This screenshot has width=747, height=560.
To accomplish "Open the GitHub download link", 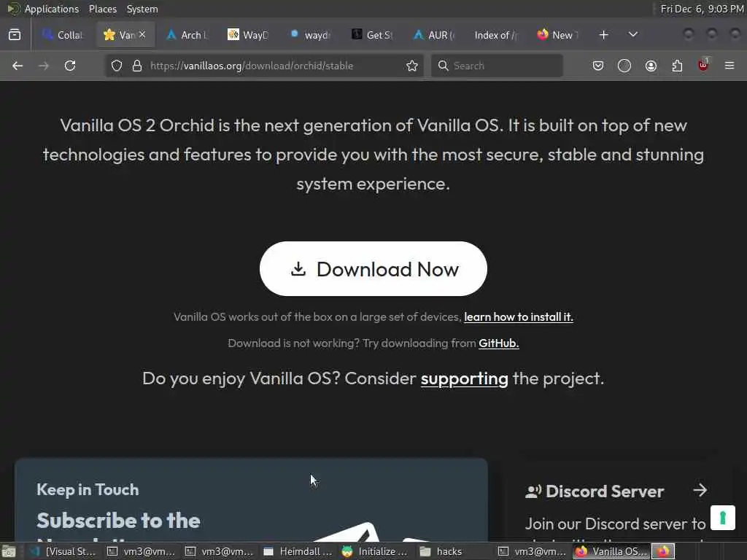I will (498, 343).
